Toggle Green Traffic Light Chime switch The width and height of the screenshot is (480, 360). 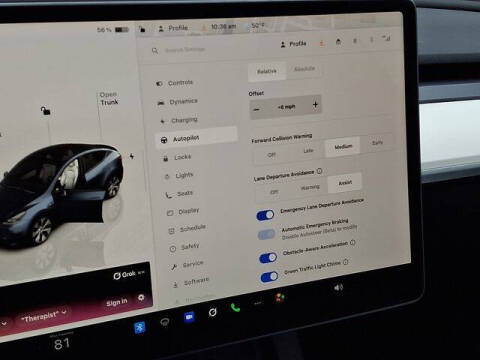coord(269,277)
